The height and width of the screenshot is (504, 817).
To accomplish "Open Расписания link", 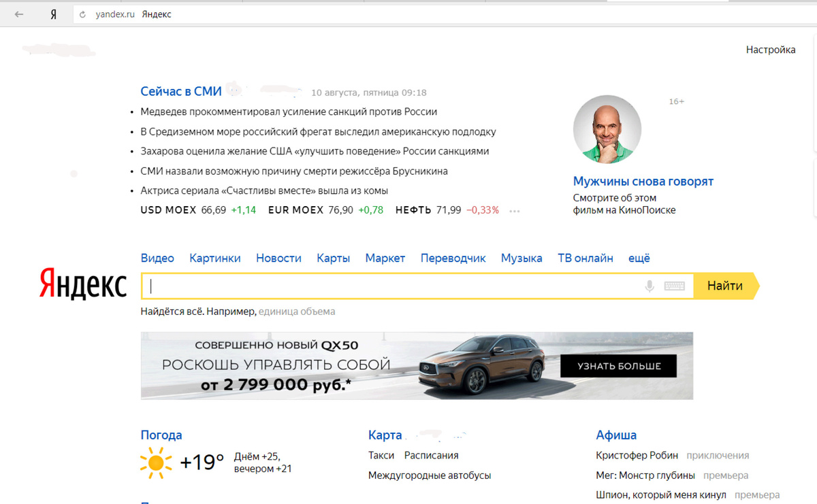I will (432, 456).
